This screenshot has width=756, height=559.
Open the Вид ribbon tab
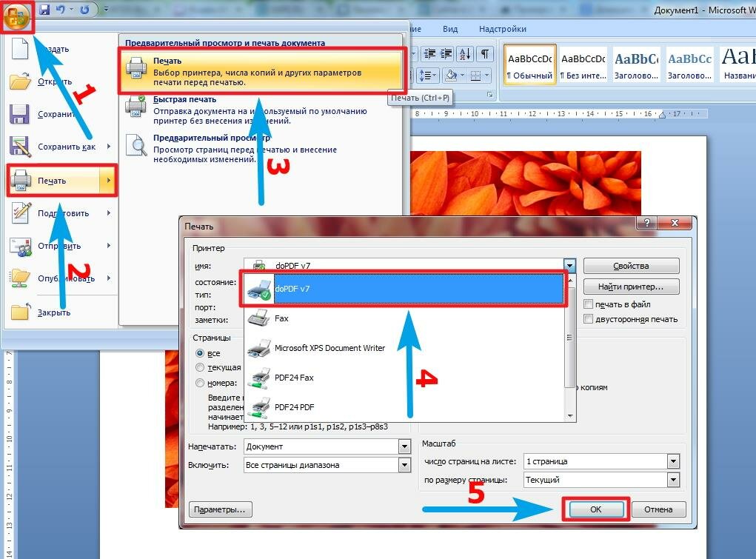click(450, 29)
